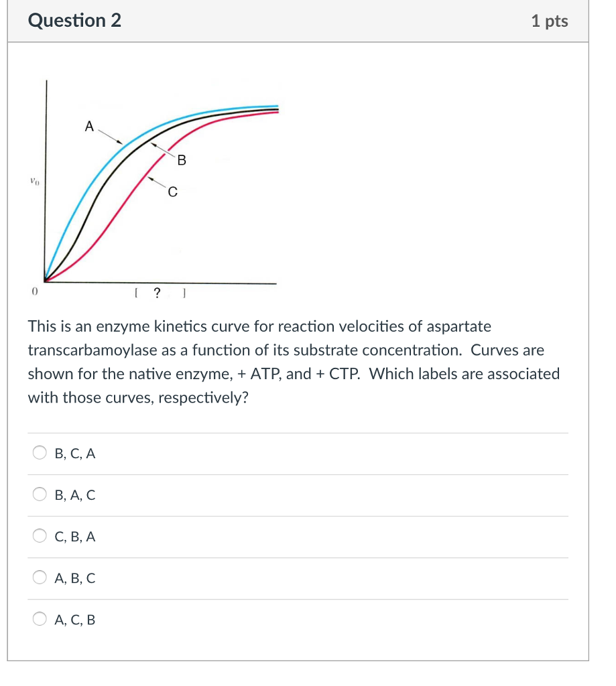
Task: Click the question mark on the x-axis
Action: (157, 293)
